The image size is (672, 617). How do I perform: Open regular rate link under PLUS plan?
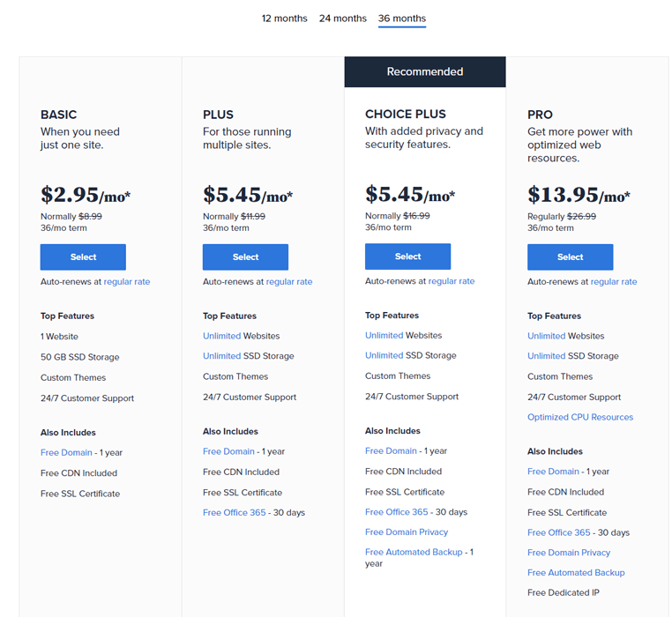pyautogui.click(x=289, y=282)
